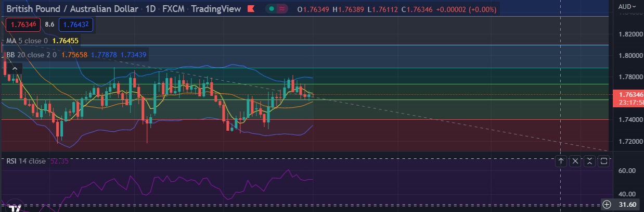Delete the RSI pane with the X icon

pyautogui.click(x=575, y=161)
